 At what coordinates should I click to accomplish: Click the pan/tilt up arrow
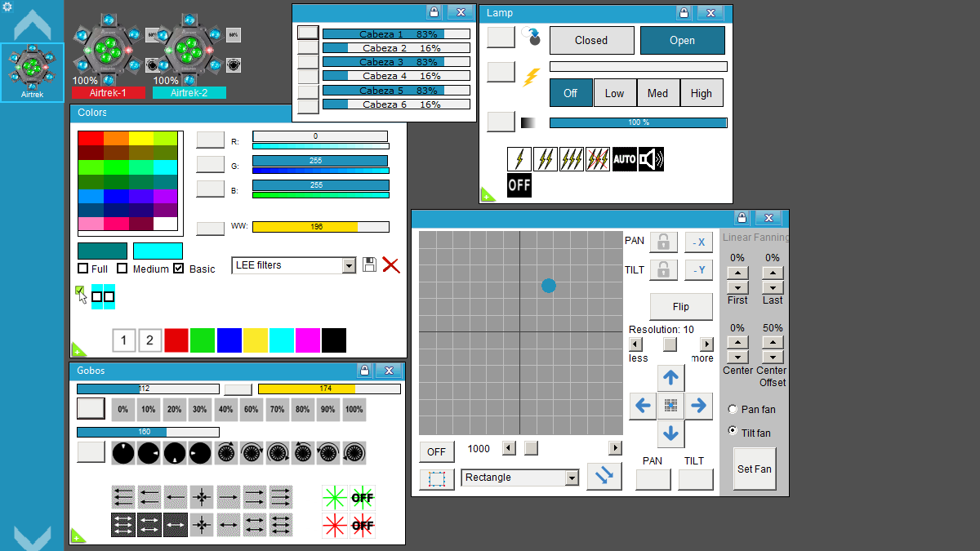coord(671,378)
